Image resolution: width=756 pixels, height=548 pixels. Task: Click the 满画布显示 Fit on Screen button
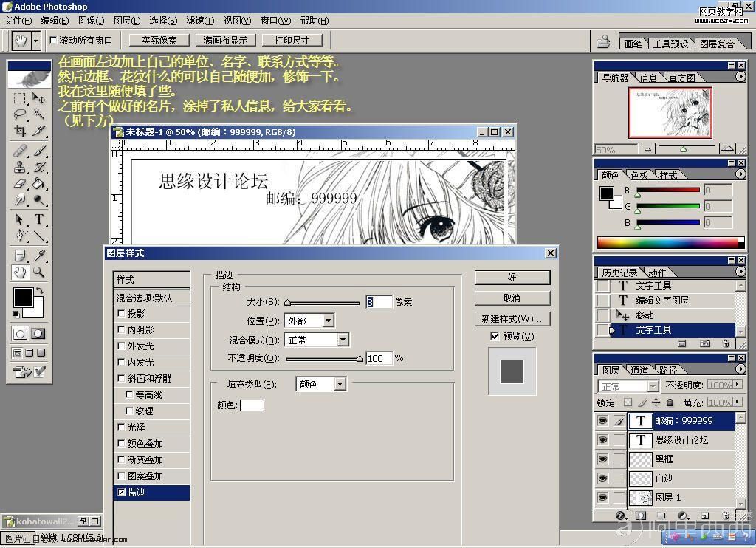click(225, 41)
